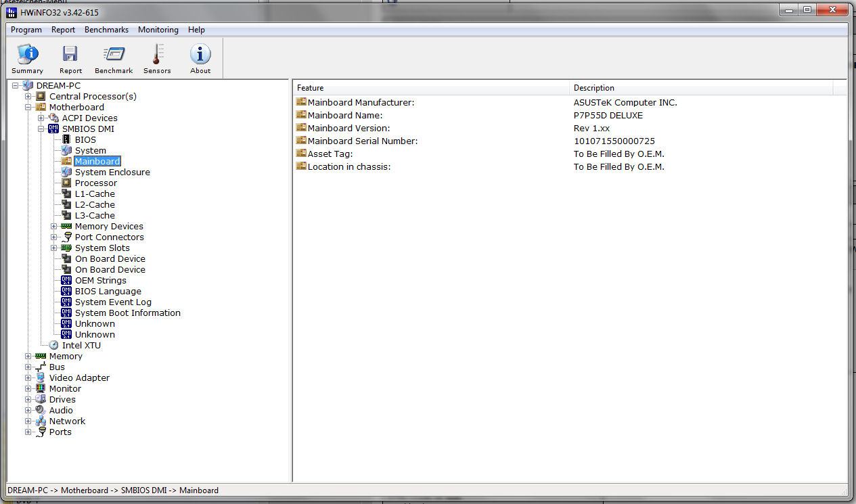856x504 pixels.
Task: Click the Feature column header
Action: [432, 88]
